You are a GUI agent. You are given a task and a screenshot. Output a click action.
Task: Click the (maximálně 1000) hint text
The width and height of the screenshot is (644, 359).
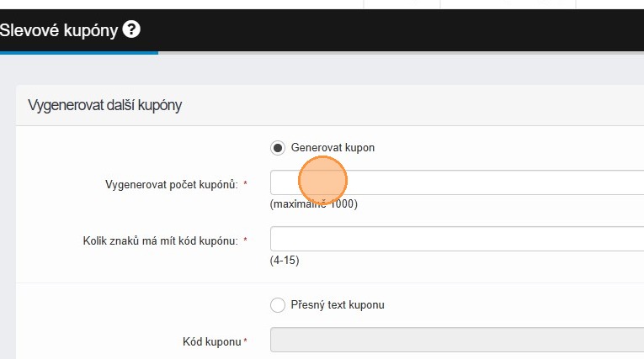coord(314,204)
